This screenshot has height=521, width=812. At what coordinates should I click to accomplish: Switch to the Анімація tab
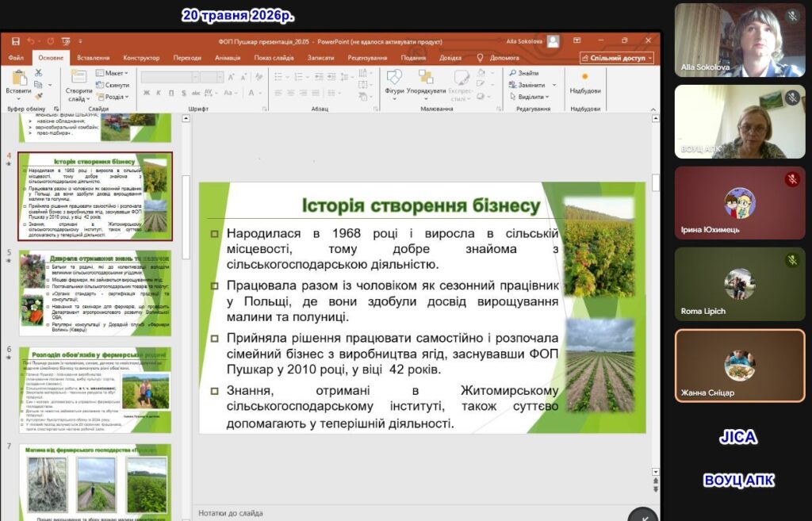point(228,58)
